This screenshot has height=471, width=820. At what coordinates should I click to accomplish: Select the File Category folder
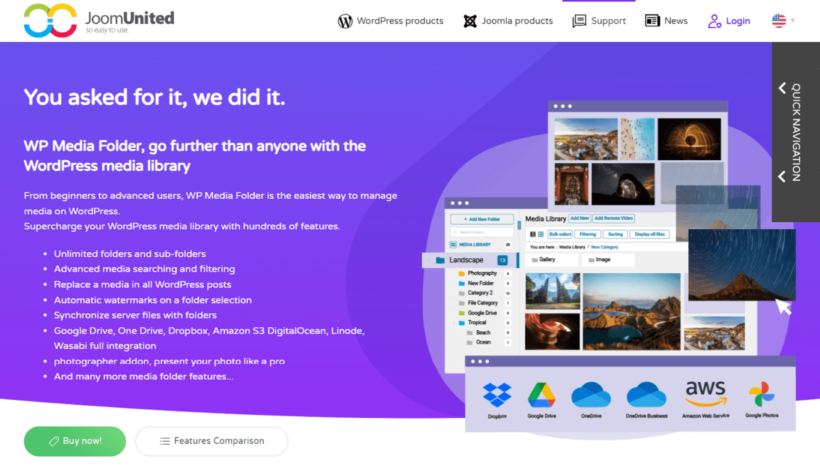click(x=482, y=303)
